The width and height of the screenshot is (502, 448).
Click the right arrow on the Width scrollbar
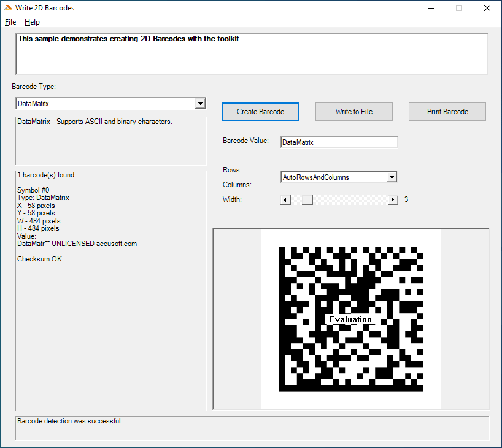(392, 199)
